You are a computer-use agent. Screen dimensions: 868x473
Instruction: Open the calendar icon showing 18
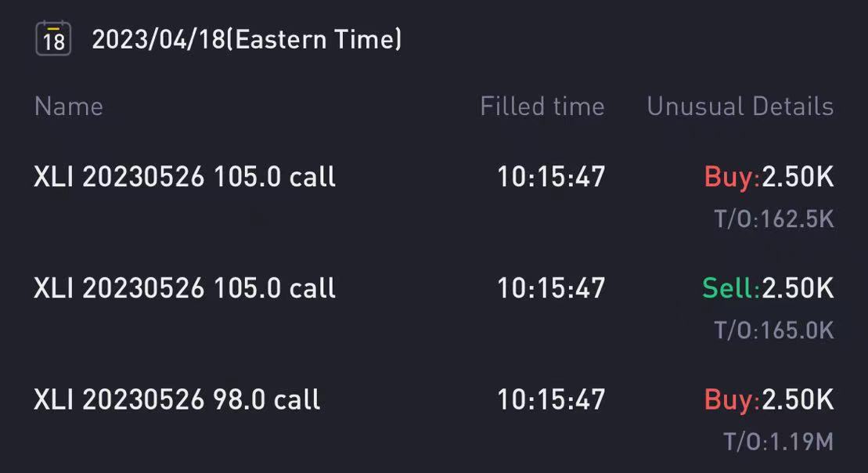53,38
